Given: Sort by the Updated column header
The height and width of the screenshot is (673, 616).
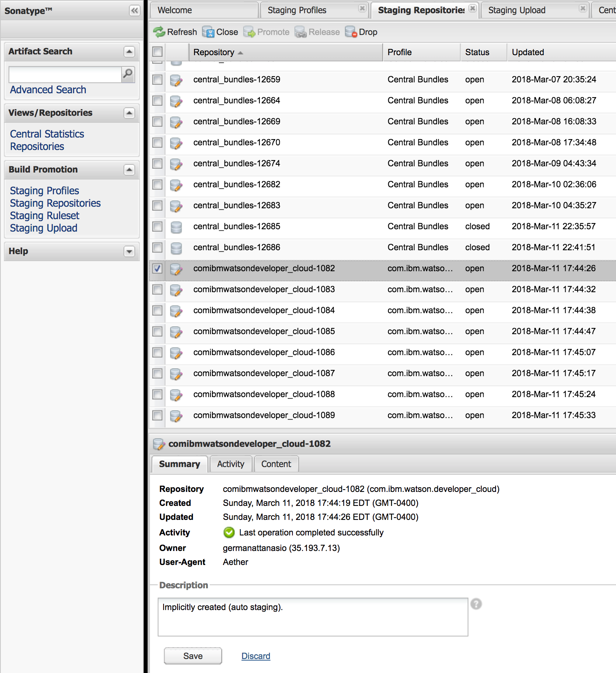Looking at the screenshot, I should pos(562,52).
